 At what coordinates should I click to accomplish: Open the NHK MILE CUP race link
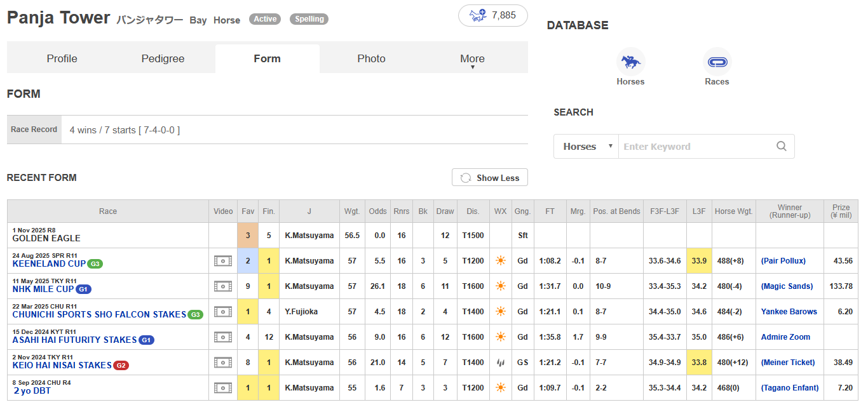43,289
